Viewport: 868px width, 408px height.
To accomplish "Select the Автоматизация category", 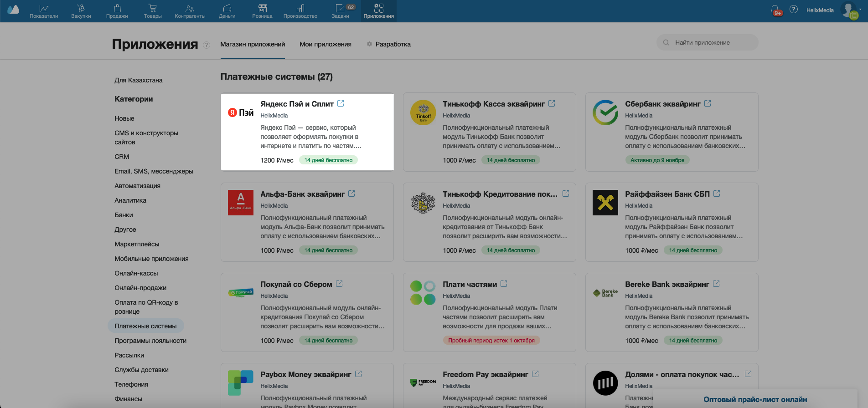I will (138, 186).
